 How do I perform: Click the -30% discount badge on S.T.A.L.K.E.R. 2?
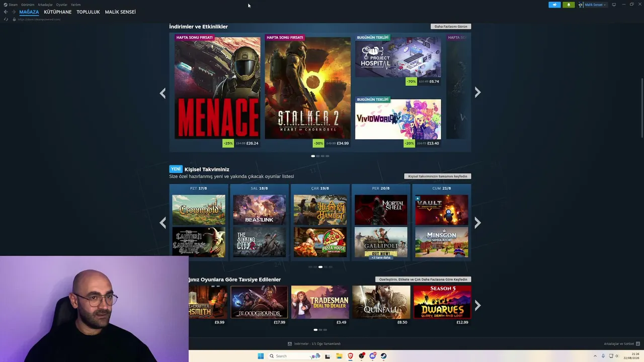(318, 143)
